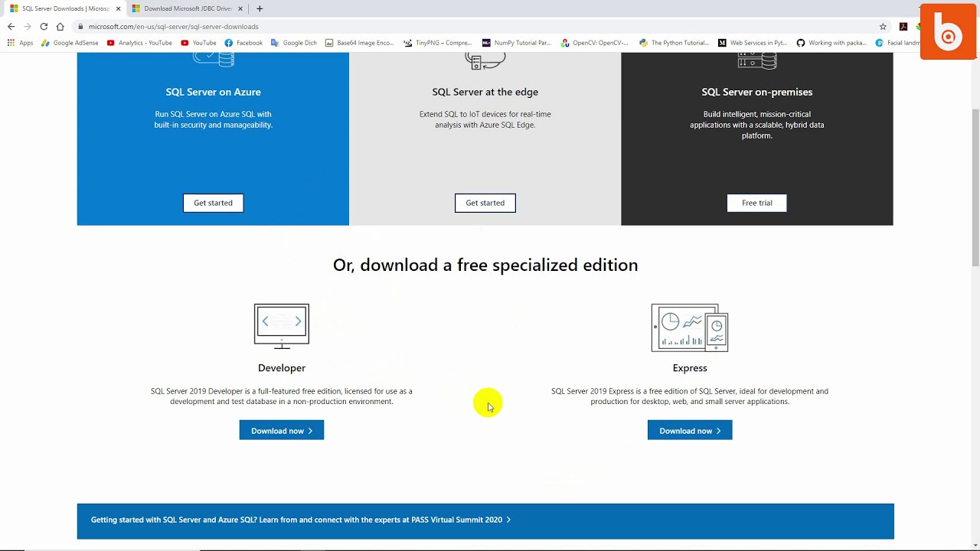View site info via the lock icon
Image resolution: width=980 pixels, height=551 pixels.
(80, 26)
